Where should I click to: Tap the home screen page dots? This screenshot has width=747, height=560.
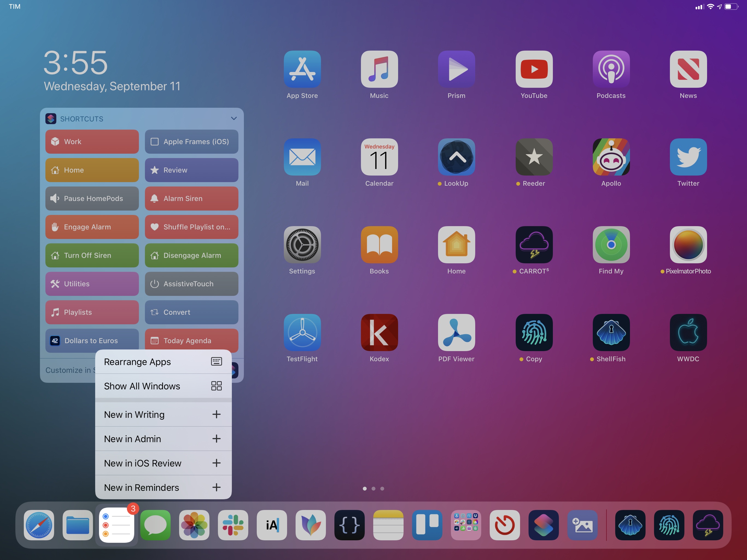pos(373,488)
